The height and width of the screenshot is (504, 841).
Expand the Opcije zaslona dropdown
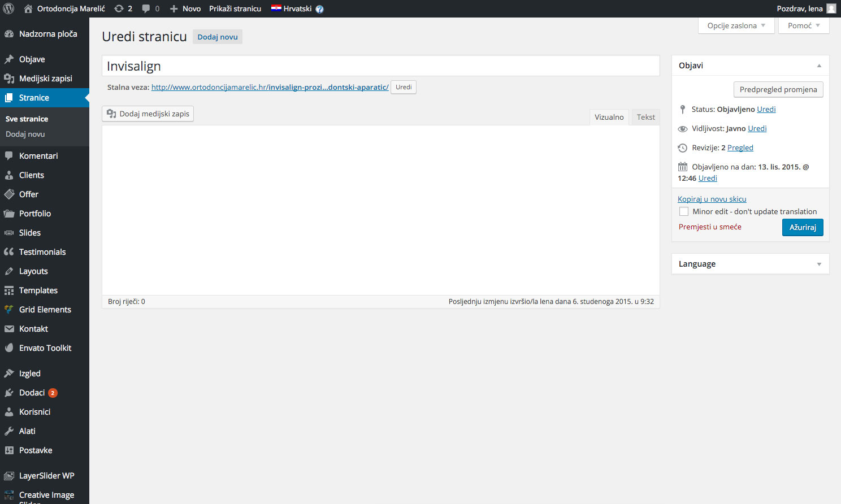point(736,26)
